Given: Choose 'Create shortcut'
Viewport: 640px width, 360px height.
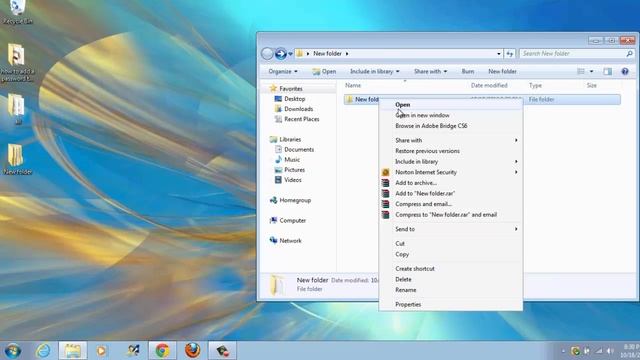Looking at the screenshot, I should [x=451, y=269].
